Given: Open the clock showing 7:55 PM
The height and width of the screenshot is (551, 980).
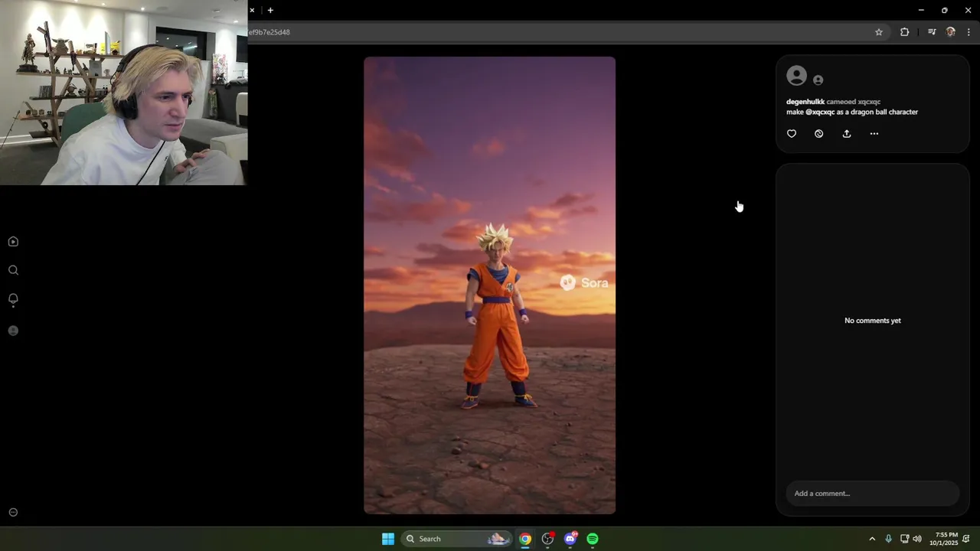Looking at the screenshot, I should point(944,539).
